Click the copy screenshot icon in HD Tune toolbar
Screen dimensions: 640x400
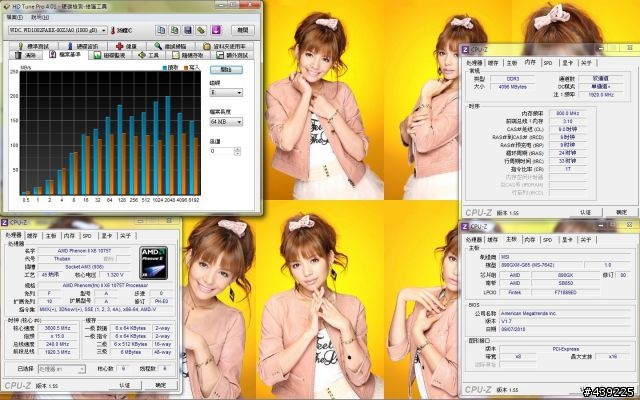[174, 30]
